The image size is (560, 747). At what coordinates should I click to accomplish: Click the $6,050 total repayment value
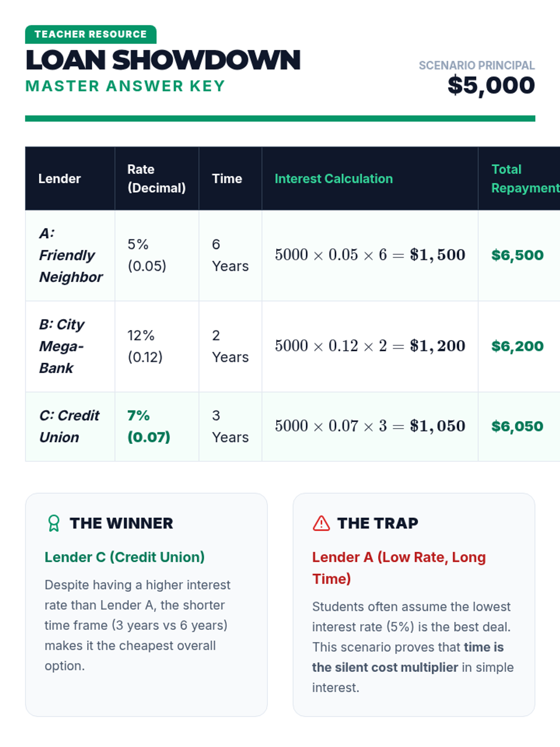[x=517, y=426]
